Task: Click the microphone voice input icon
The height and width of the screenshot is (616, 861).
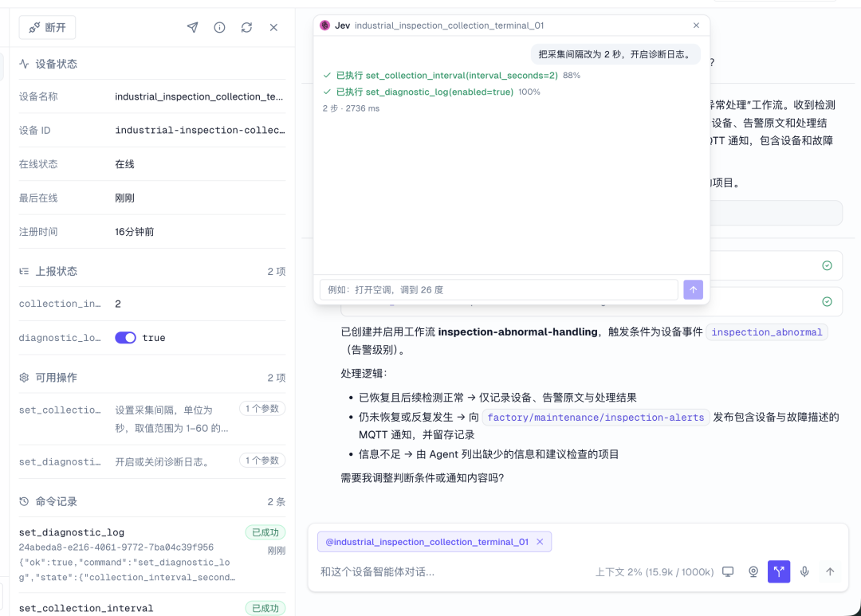Action: point(804,571)
